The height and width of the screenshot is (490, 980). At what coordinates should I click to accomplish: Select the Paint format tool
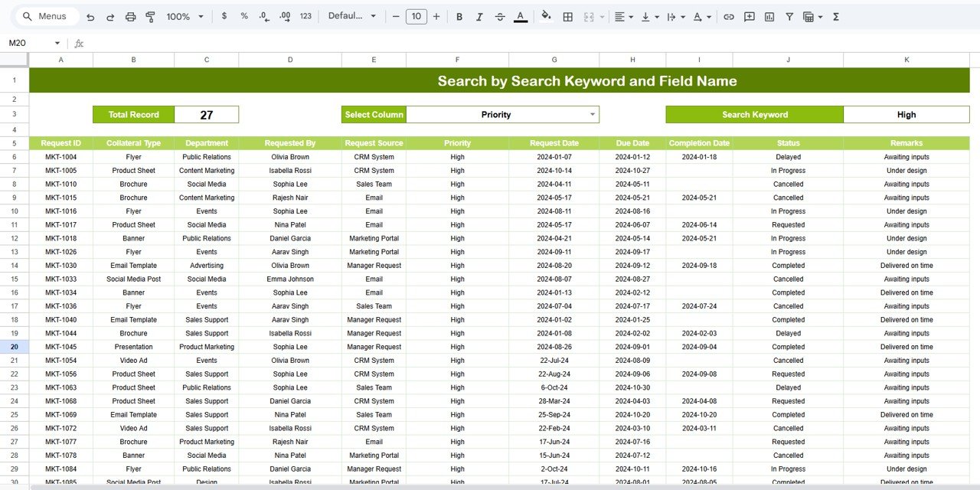click(x=150, y=16)
